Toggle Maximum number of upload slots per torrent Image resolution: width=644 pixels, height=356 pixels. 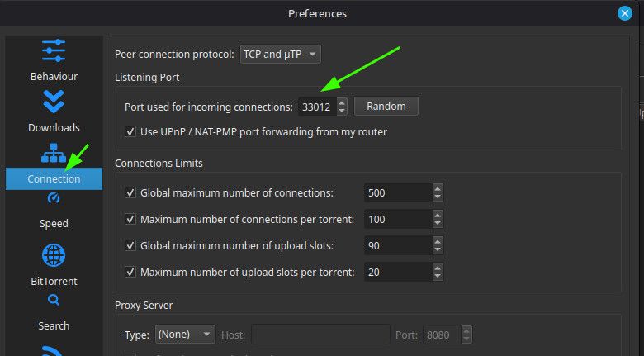(130, 272)
